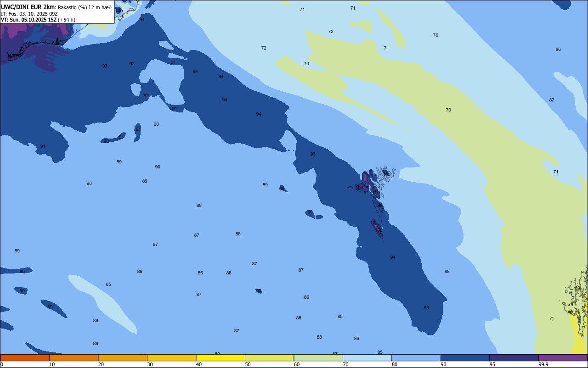Click the 'UWC/DINI EUR 2km' map title

28,7
